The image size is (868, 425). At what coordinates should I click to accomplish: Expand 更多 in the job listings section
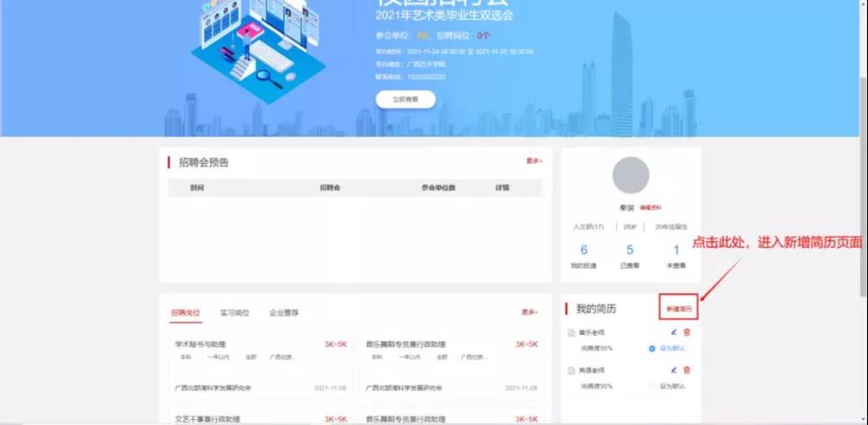529,312
